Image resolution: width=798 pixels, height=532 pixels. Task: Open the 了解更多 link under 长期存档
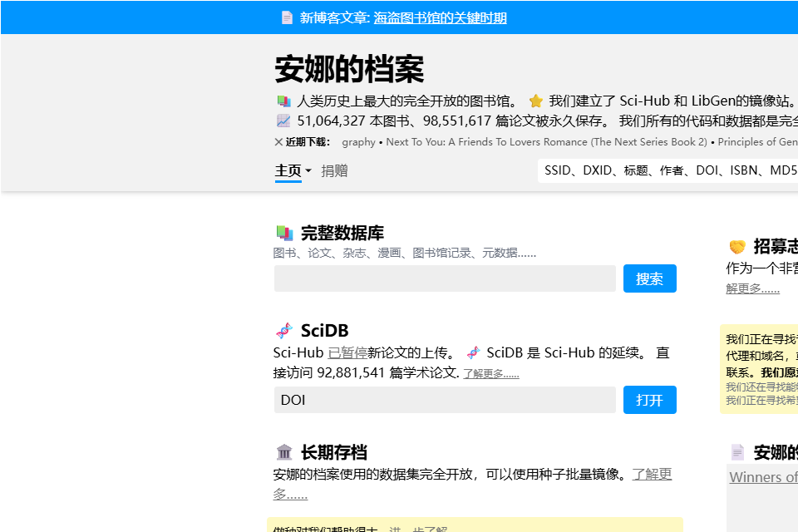(x=652, y=475)
